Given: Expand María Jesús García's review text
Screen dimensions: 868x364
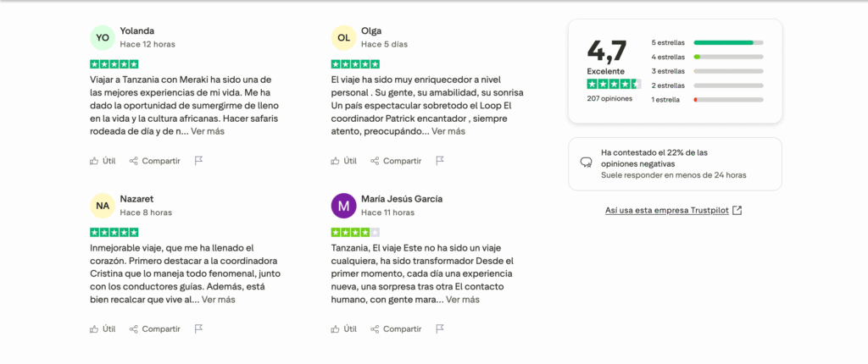Looking at the screenshot, I should coord(462,299).
